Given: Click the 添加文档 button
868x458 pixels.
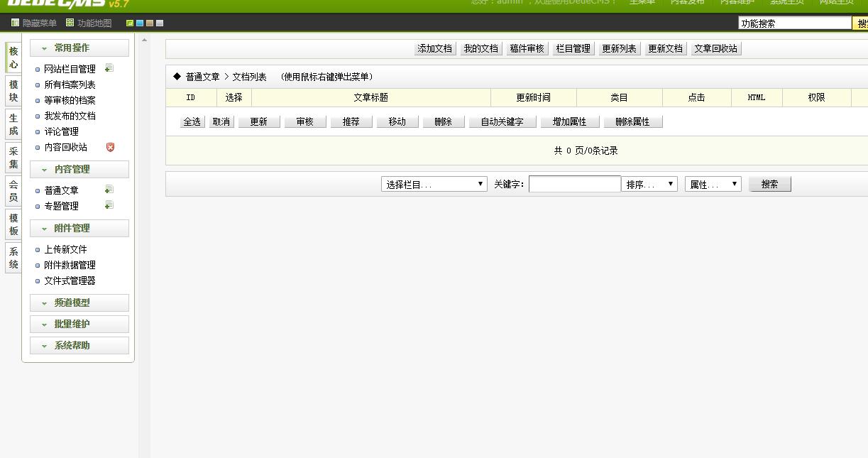Looking at the screenshot, I should coord(436,48).
